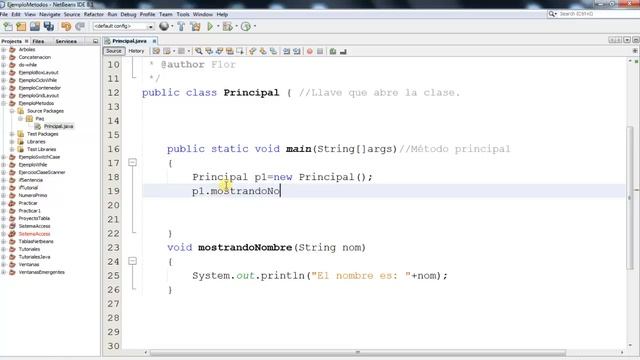Open the Run Project dropdown arrow
The image size is (640, 360).
(218, 27)
